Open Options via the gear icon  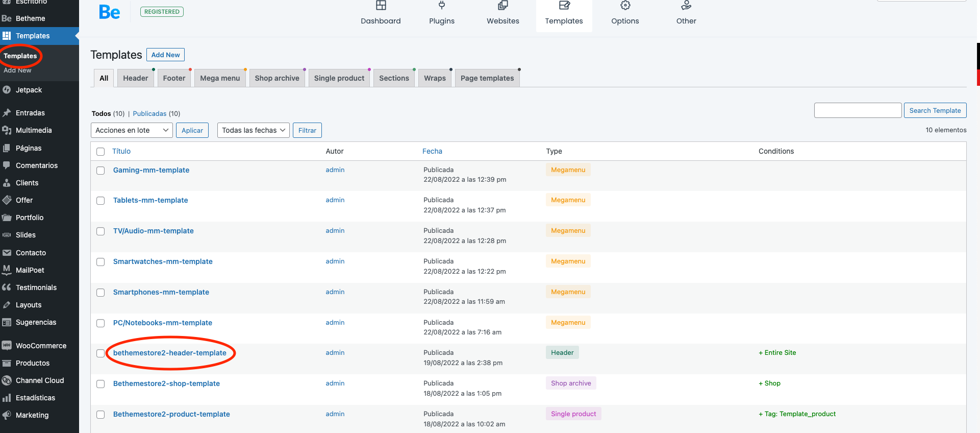tap(625, 6)
